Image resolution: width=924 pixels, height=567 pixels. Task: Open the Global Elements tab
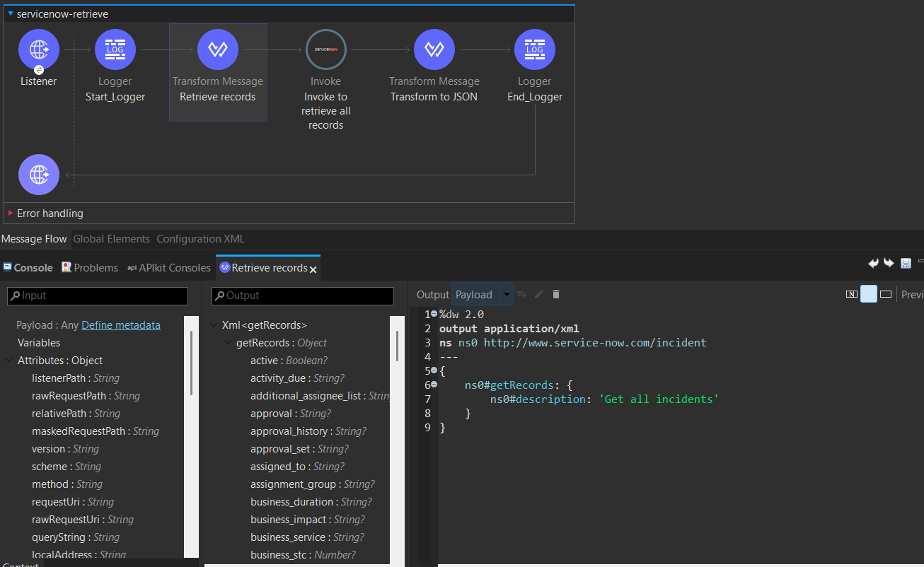112,239
